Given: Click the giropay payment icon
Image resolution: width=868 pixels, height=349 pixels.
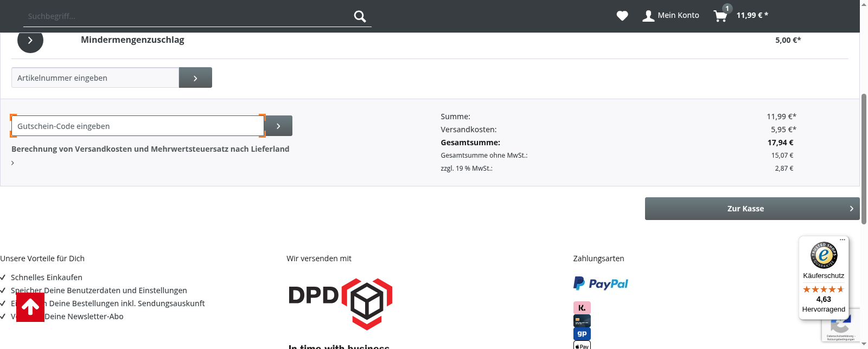Looking at the screenshot, I should [x=582, y=334].
